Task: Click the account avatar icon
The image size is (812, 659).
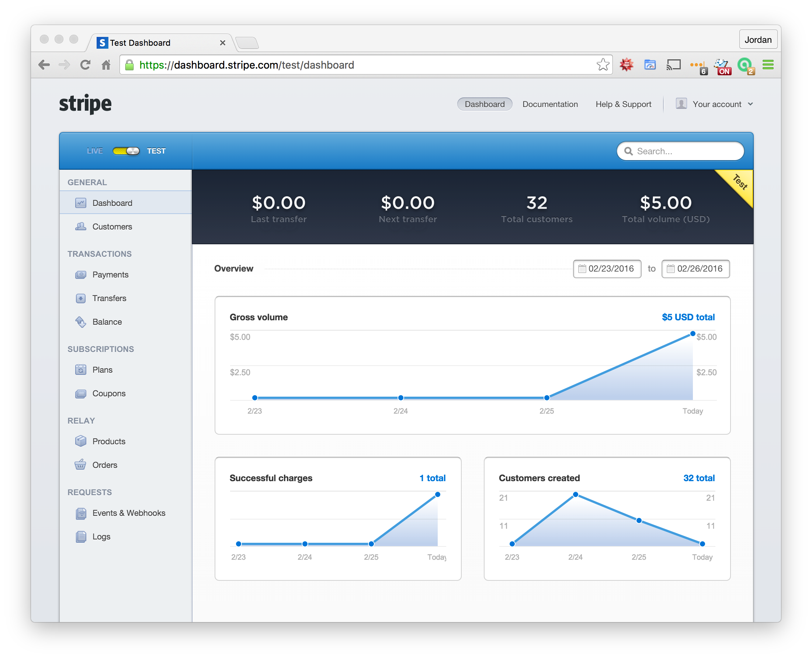Action: (x=681, y=104)
